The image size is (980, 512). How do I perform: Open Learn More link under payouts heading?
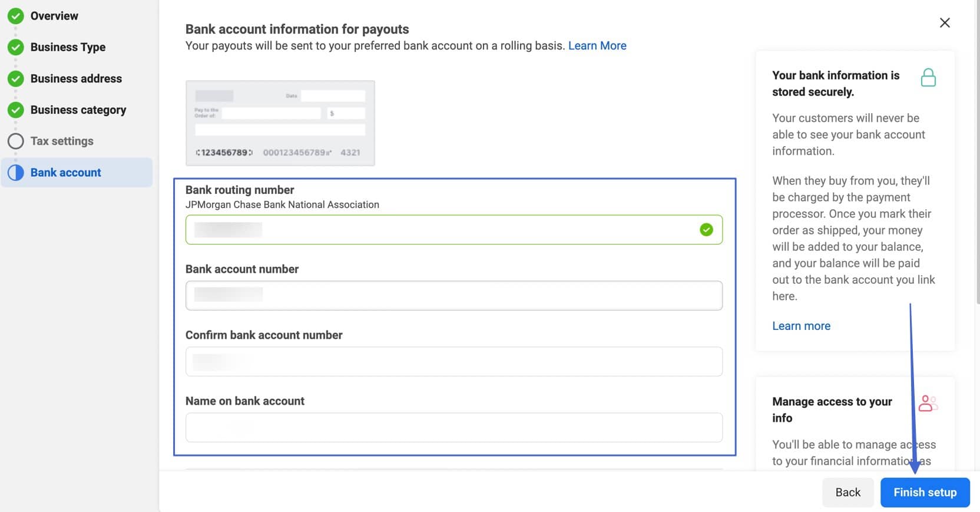[x=597, y=45]
